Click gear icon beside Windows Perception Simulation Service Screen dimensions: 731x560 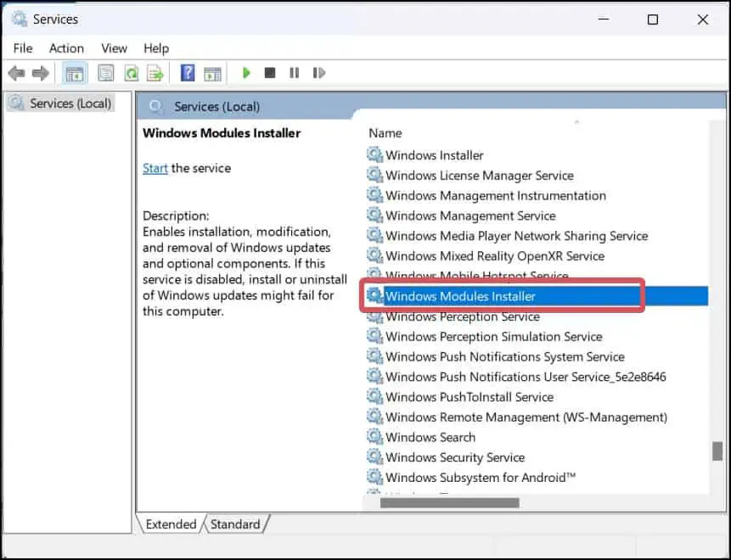[374, 336]
